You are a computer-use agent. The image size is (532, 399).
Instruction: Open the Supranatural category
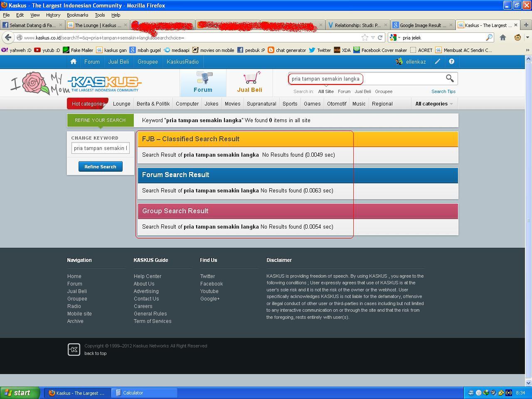click(x=261, y=104)
